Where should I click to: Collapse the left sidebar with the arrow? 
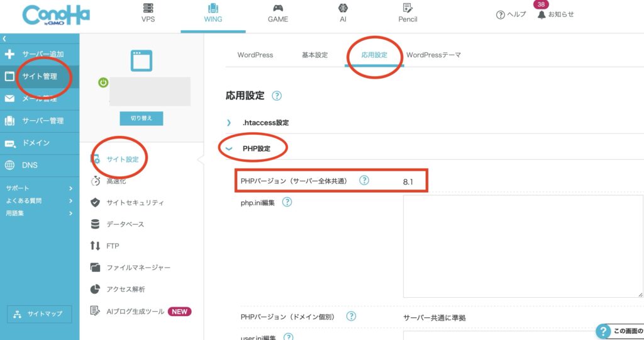tap(4, 39)
